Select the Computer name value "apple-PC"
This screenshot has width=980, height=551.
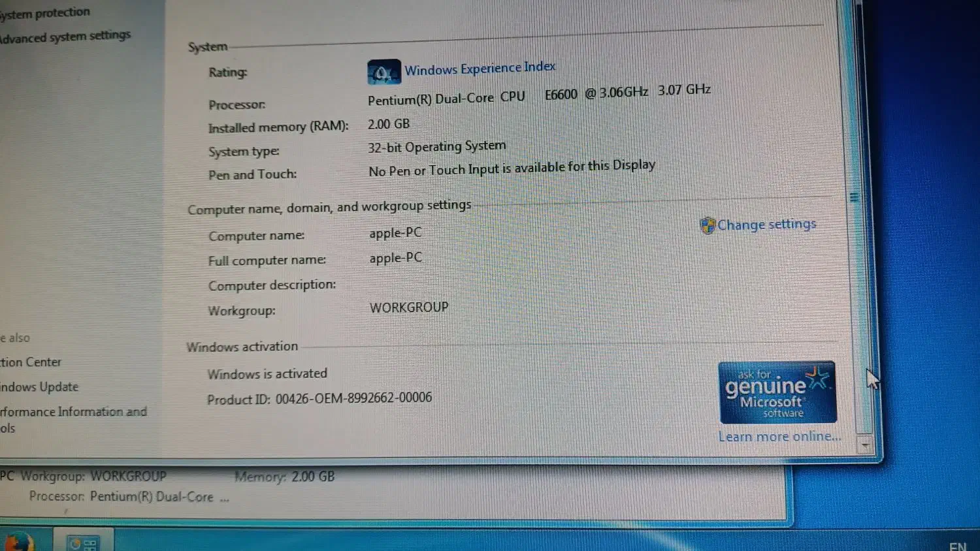point(395,233)
